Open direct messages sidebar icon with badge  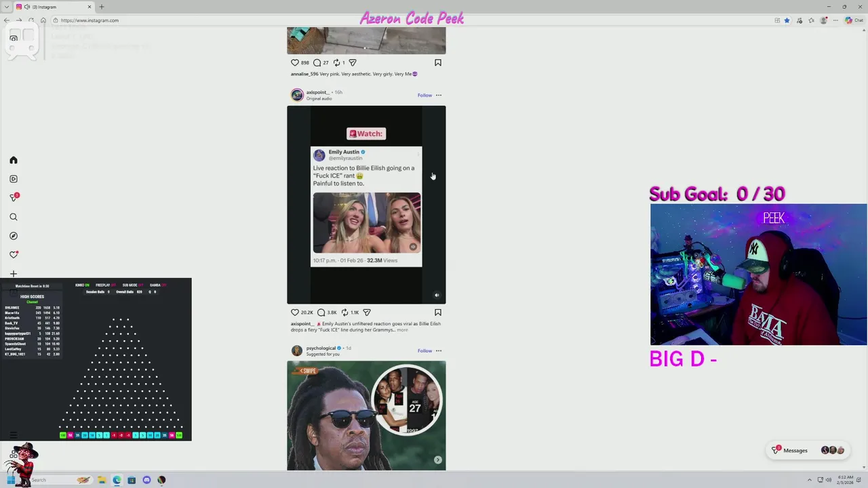[14, 197]
